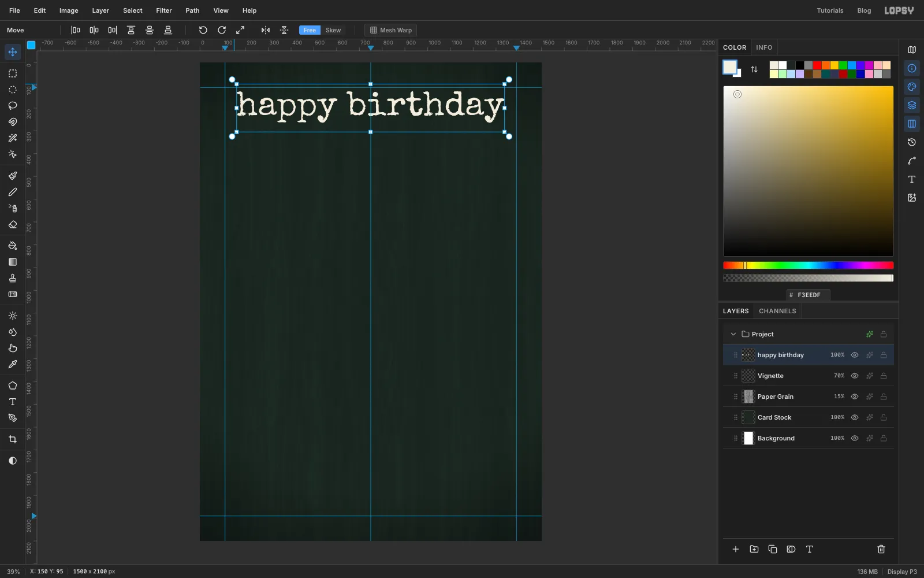The image size is (924, 578).
Task: Add a new layer with plus icon
Action: click(736, 549)
